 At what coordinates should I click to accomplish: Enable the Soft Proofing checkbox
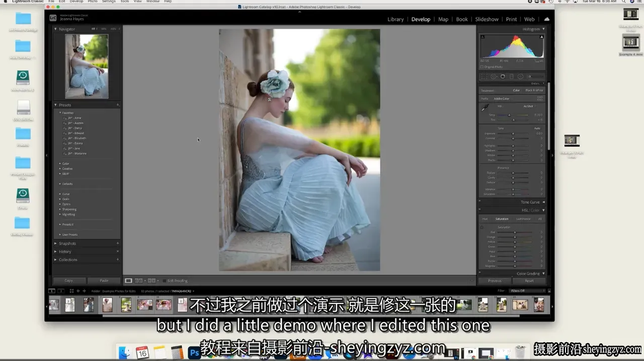pyautogui.click(x=164, y=280)
